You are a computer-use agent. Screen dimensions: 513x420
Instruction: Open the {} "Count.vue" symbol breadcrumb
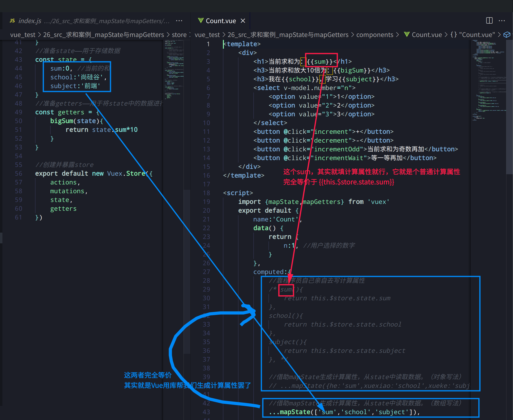click(473, 35)
